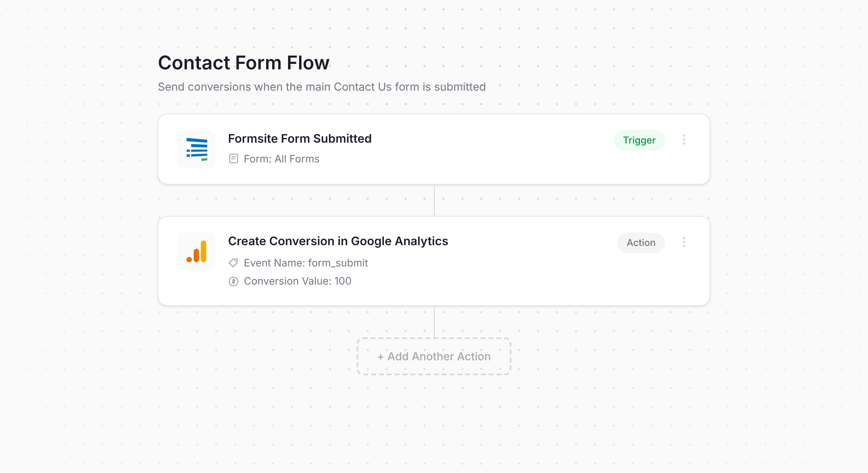Viewport: 868px width, 473px height.
Task: Click the connector line between the two cards
Action: click(434, 200)
